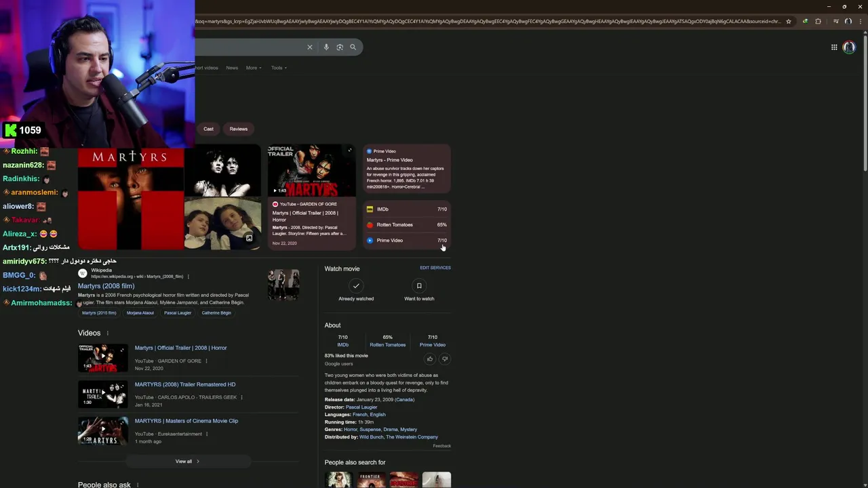Play Trailer Remastered HD thumbnail
The image size is (868, 488).
point(103,394)
